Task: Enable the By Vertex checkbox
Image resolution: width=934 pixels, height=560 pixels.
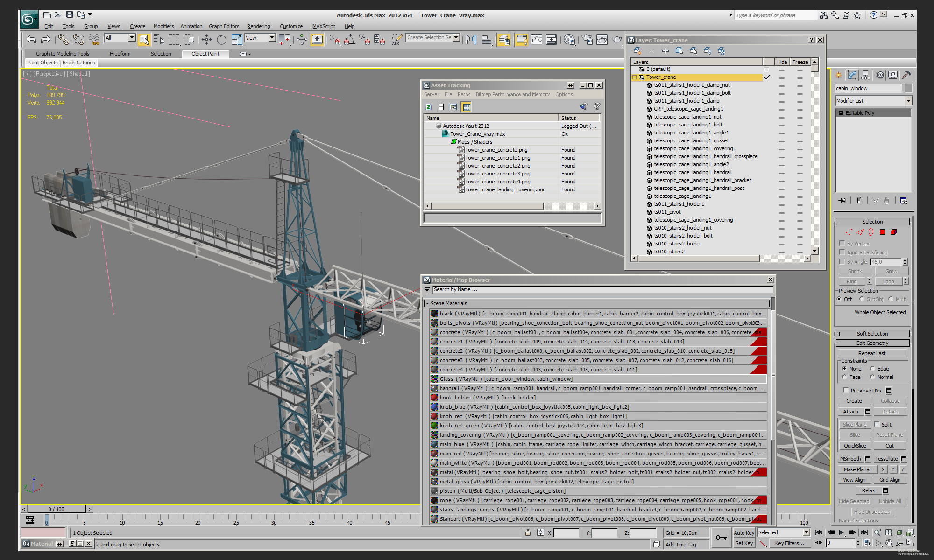Action: (x=842, y=243)
